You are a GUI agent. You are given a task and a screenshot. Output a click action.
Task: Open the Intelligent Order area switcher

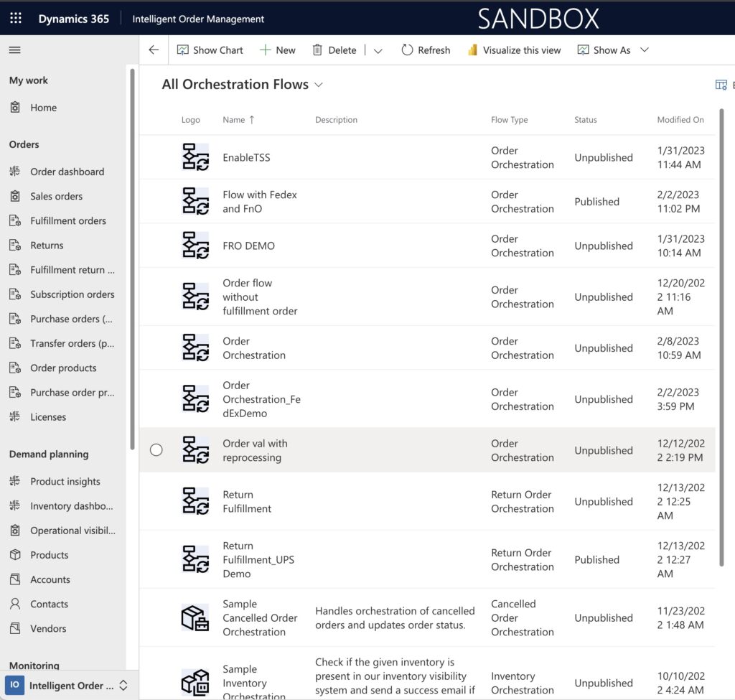pyautogui.click(x=66, y=685)
